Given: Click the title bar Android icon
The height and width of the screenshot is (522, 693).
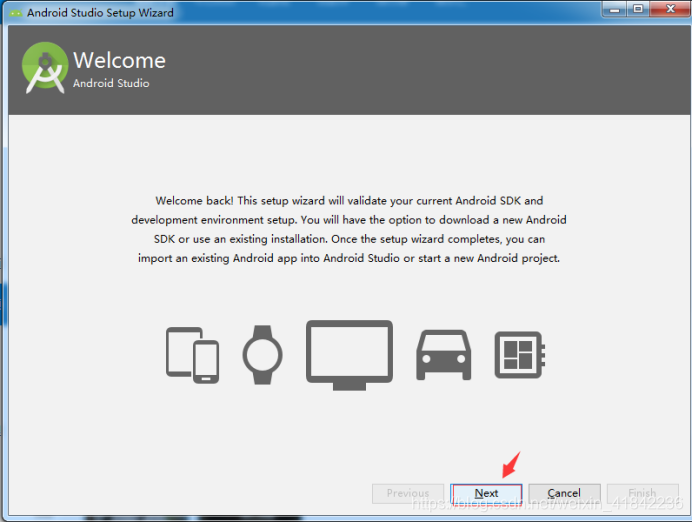Looking at the screenshot, I should coord(15,13).
